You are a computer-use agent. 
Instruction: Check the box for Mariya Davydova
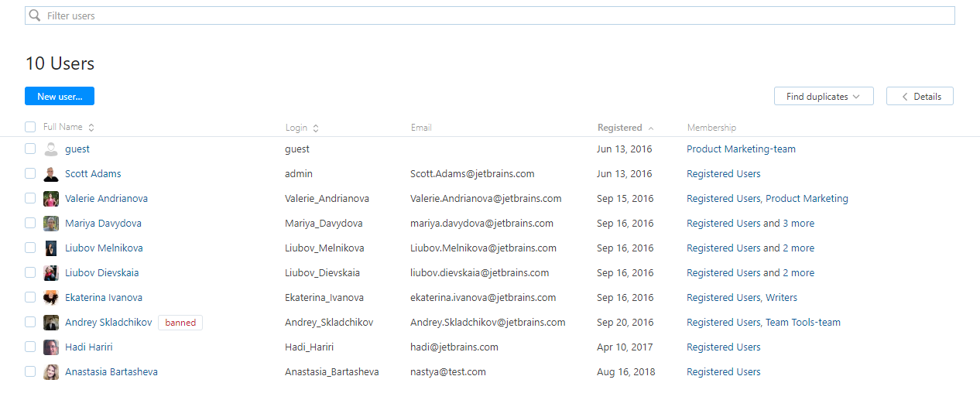pos(30,223)
